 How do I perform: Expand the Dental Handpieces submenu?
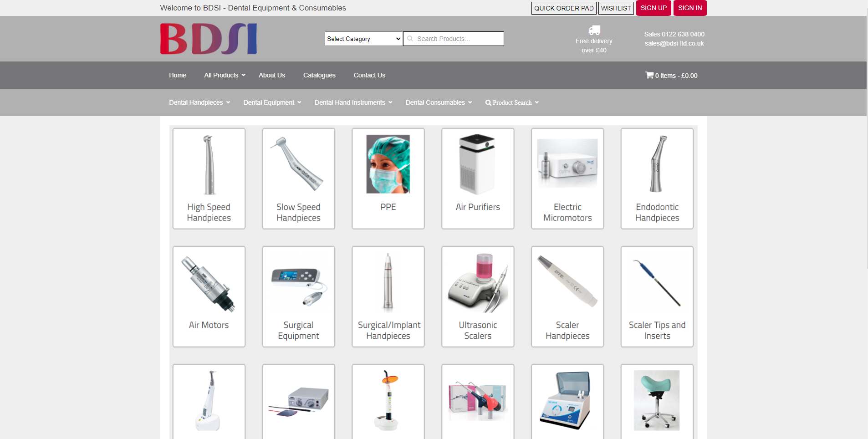pos(199,102)
